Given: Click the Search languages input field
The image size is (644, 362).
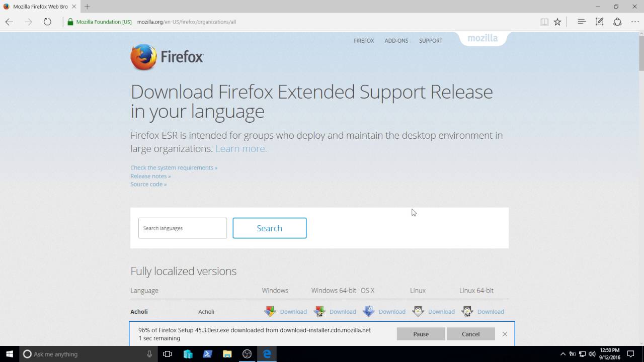Looking at the screenshot, I should click(183, 228).
